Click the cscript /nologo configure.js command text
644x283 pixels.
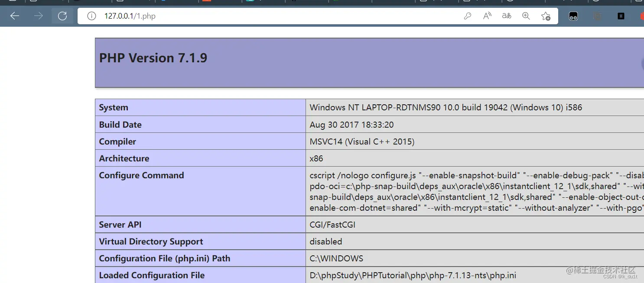coord(477,191)
